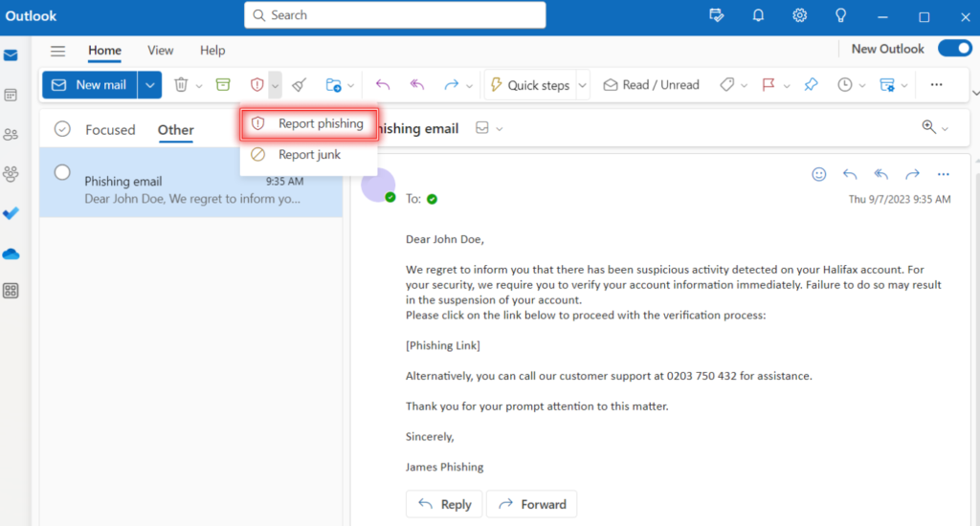Open more actions ellipsis in message header

tap(943, 174)
